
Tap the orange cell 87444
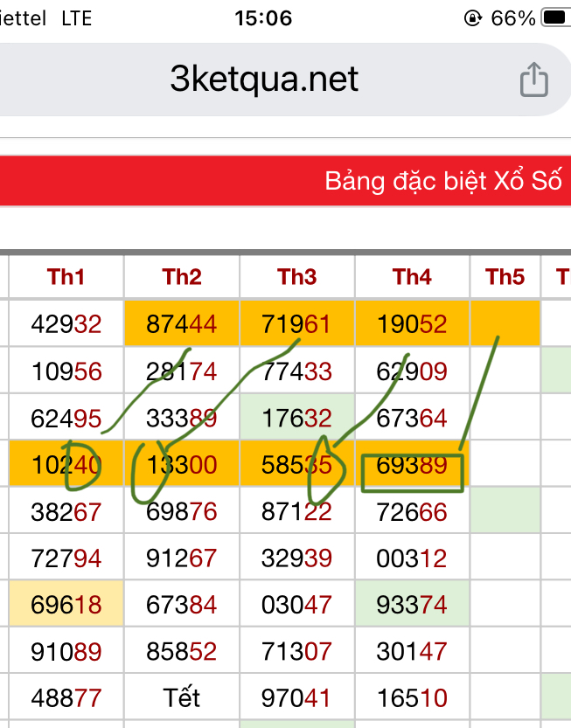[182, 323]
